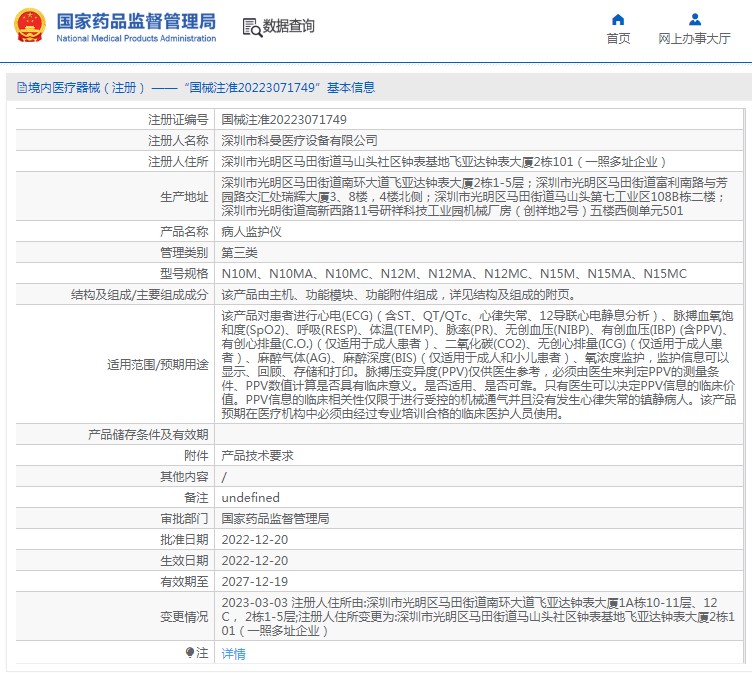The width and height of the screenshot is (752, 673).
Task: Click the home icon above 首页
Action: point(618,19)
